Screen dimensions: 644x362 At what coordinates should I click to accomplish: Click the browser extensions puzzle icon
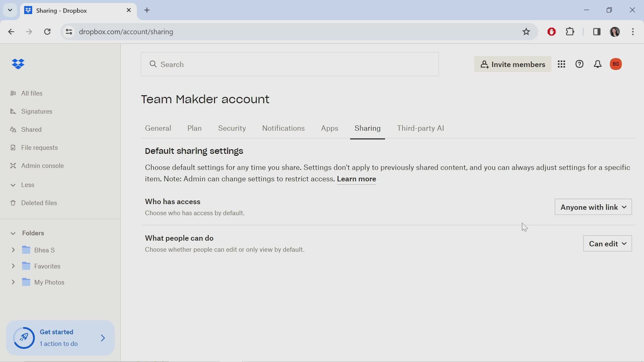[570, 32]
